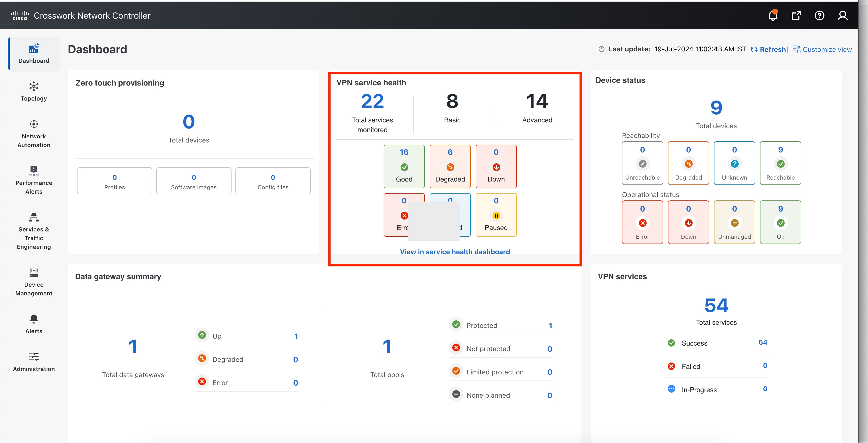Screen dimensions: 868x443
Task: Click the Refresh link
Action: point(768,50)
